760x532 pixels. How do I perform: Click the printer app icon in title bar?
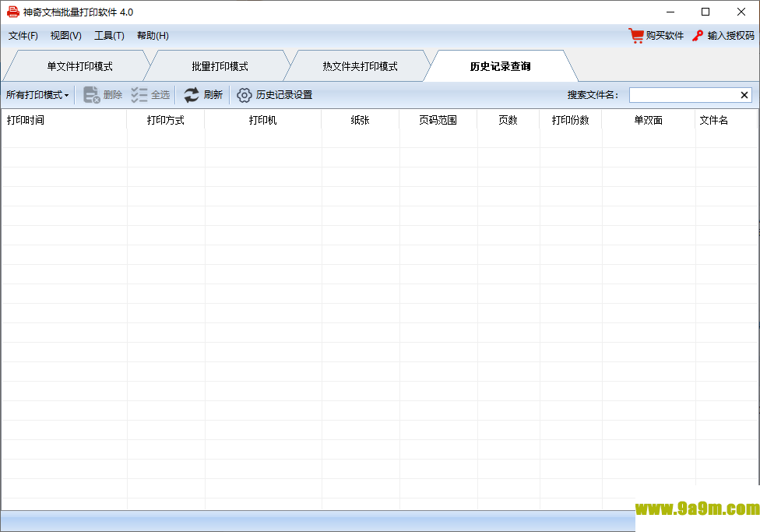(x=12, y=12)
